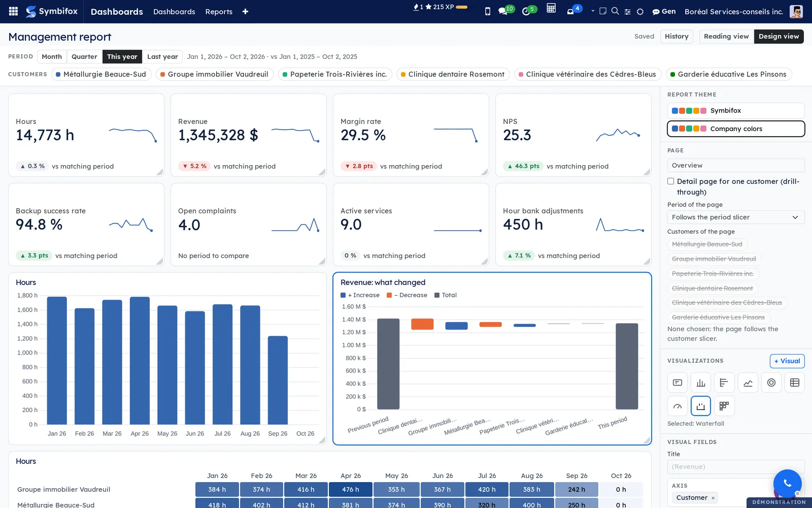
Task: Open the plus menu beside Reports
Action: coord(245,12)
